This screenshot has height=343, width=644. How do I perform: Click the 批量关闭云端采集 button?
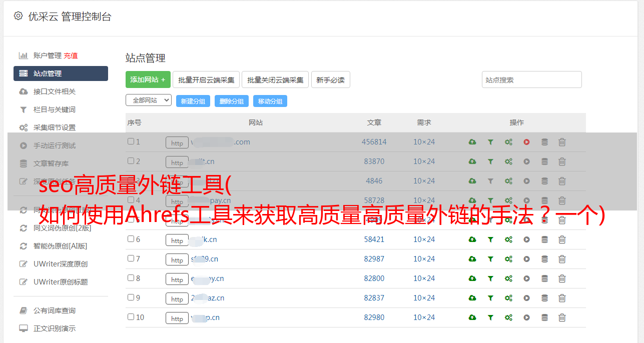[x=275, y=79]
